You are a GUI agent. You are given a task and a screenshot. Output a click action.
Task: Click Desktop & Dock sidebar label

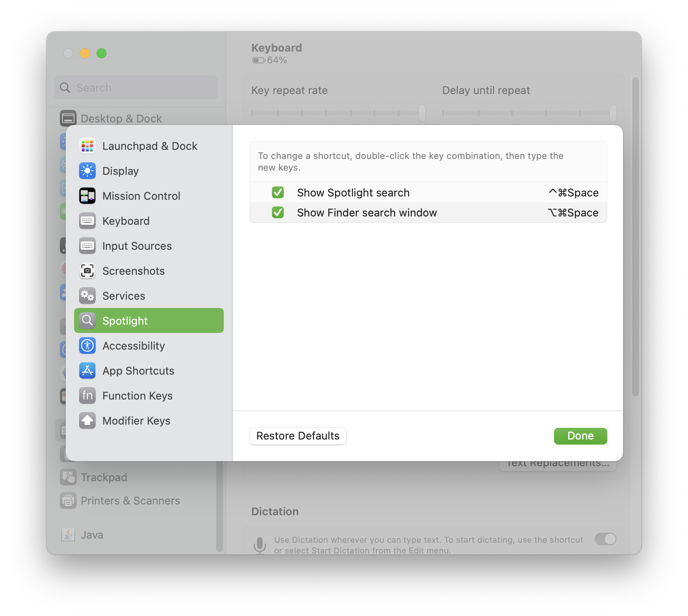point(121,118)
